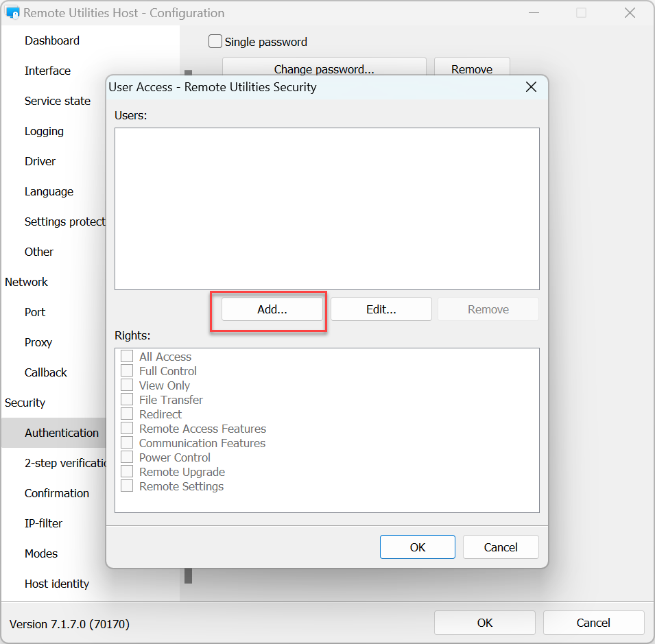Screen dimensions: 655x644
Task: Check the All Access right
Action: point(127,357)
